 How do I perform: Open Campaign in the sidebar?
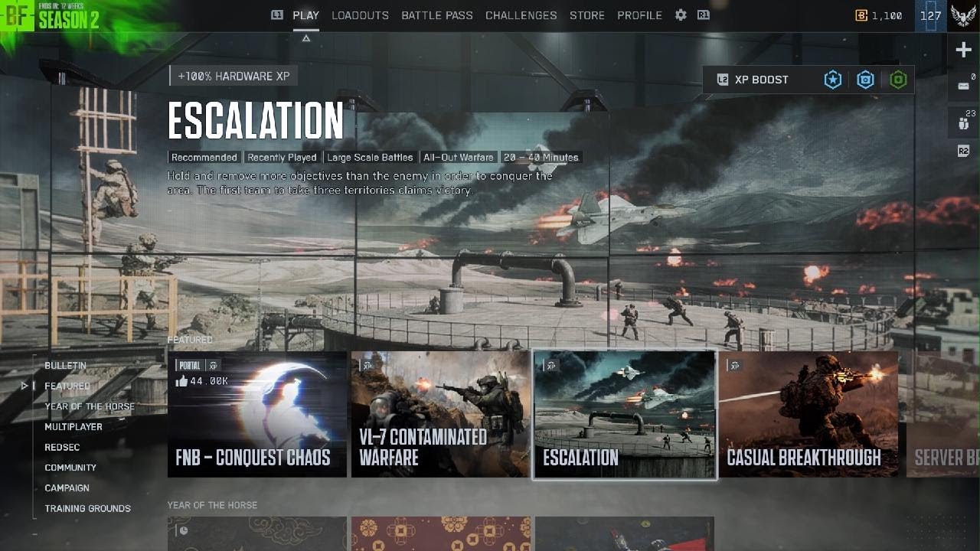click(x=67, y=487)
